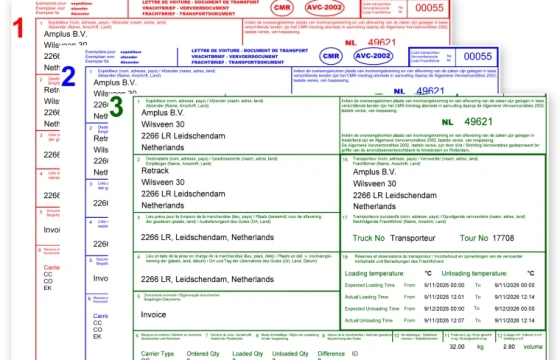Click the 'Transporteur' truck value

click(413, 238)
